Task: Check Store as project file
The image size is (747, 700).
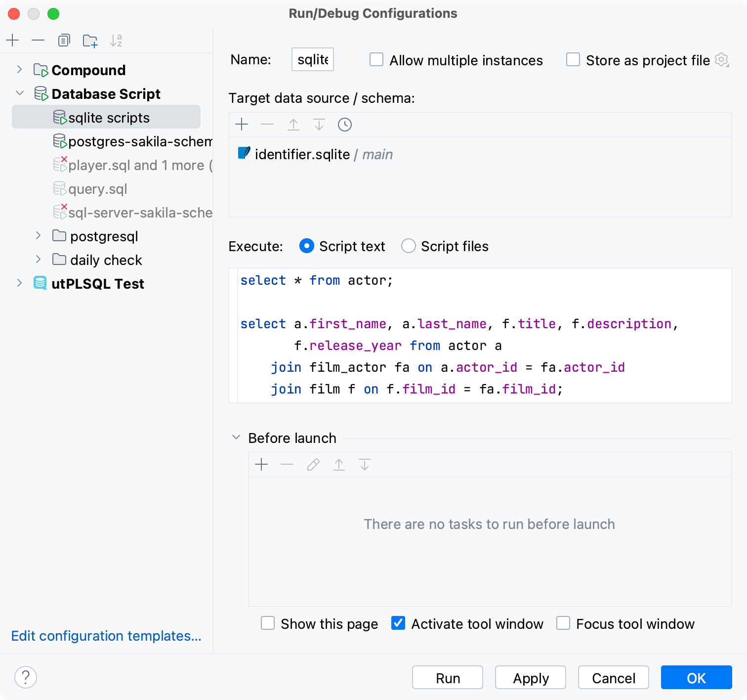Action: [x=572, y=59]
